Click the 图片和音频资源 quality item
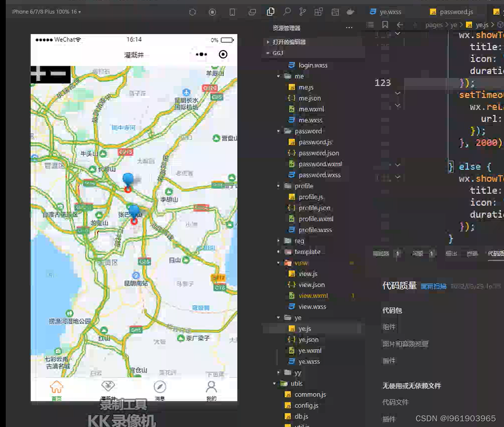Viewport: 504px width, 427px height. pyautogui.click(x=405, y=344)
